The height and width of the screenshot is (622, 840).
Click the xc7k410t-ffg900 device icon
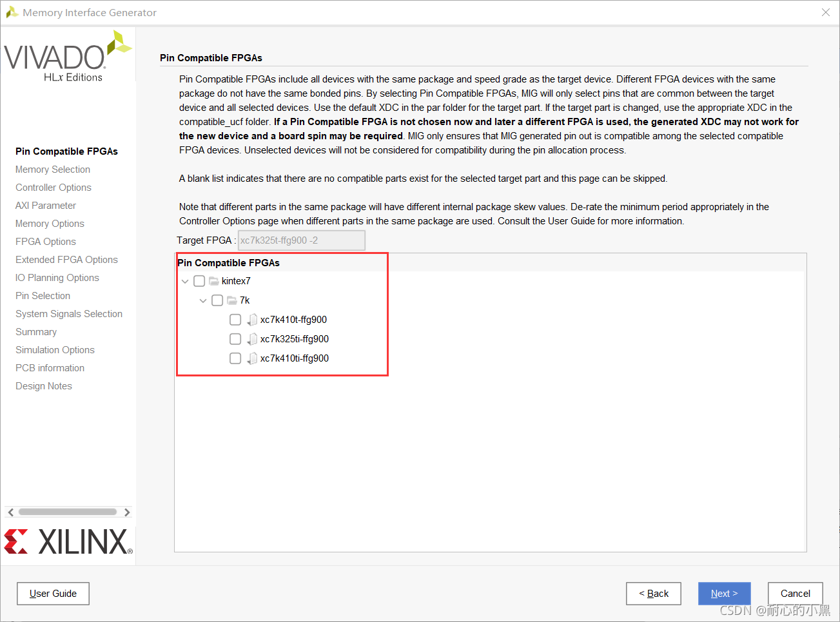[252, 320]
